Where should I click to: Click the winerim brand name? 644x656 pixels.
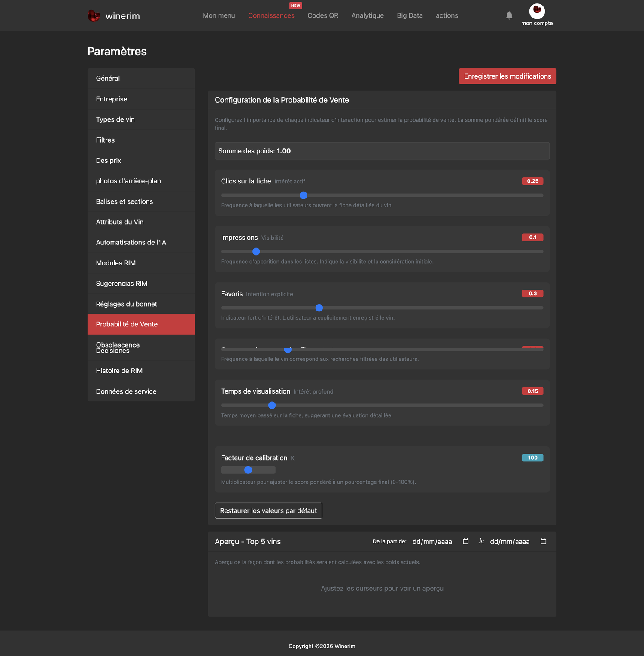(x=123, y=16)
